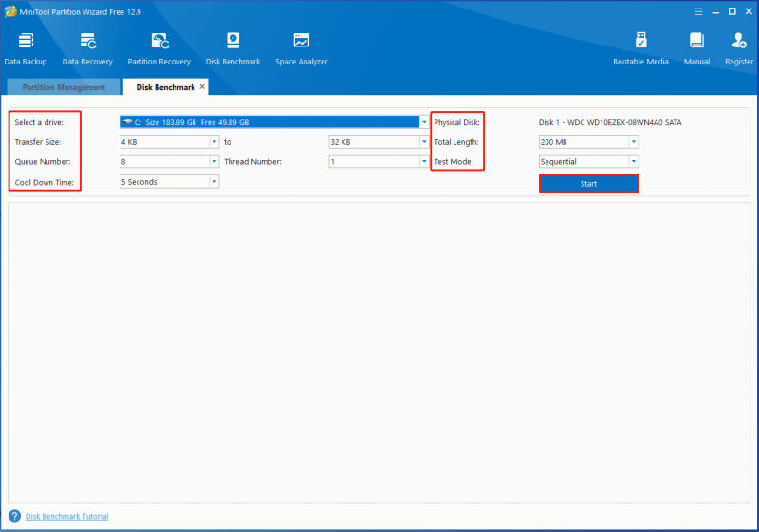The width and height of the screenshot is (759, 532).
Task: Create Bootable Media from toolbar
Action: pyautogui.click(x=640, y=49)
